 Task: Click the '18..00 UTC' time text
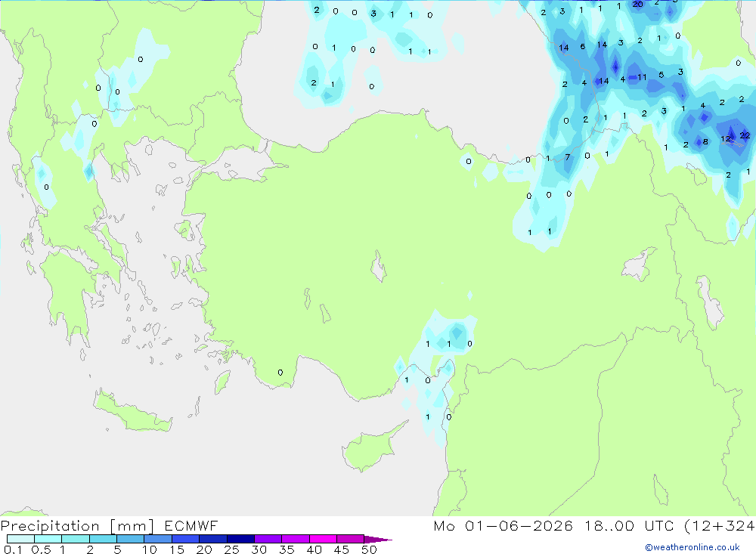[x=629, y=525]
